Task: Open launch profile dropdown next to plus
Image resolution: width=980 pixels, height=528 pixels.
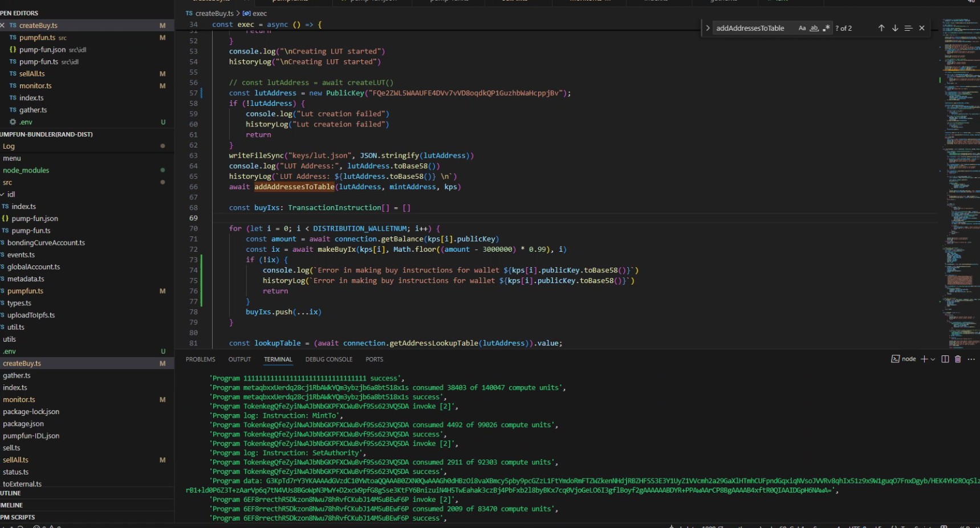Action: pyautogui.click(x=933, y=359)
